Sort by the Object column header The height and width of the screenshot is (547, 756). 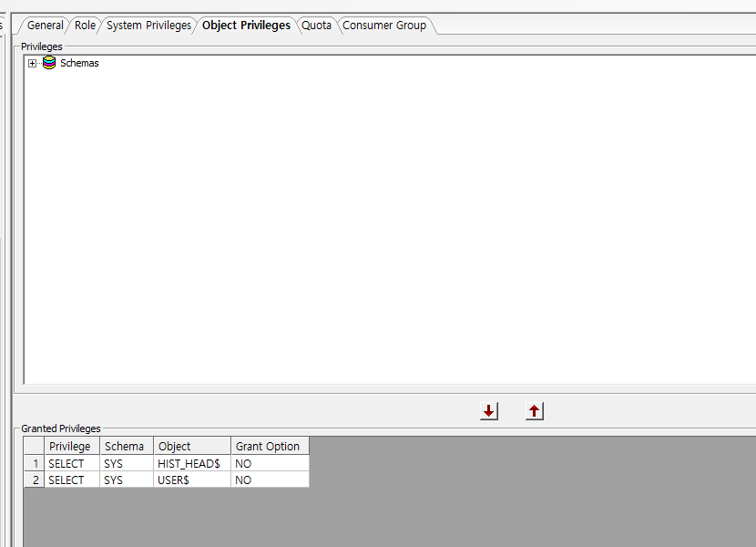[175, 446]
